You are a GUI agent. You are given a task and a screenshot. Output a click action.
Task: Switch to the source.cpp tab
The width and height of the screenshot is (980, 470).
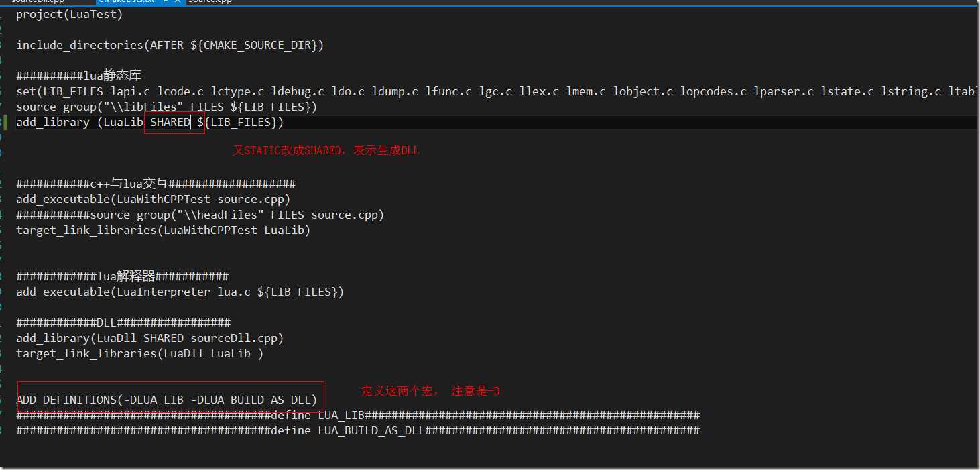tap(209, 2)
